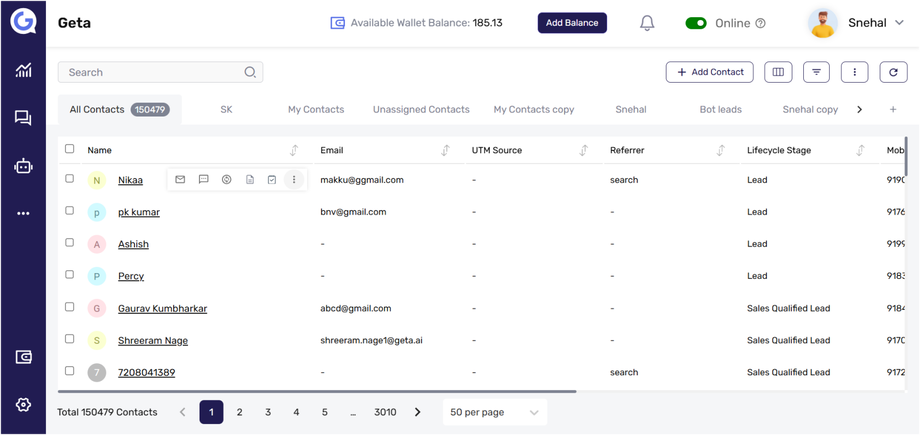Screen dimensions: 920x435
Task: Expand the Snehal profile menu
Action: (898, 23)
